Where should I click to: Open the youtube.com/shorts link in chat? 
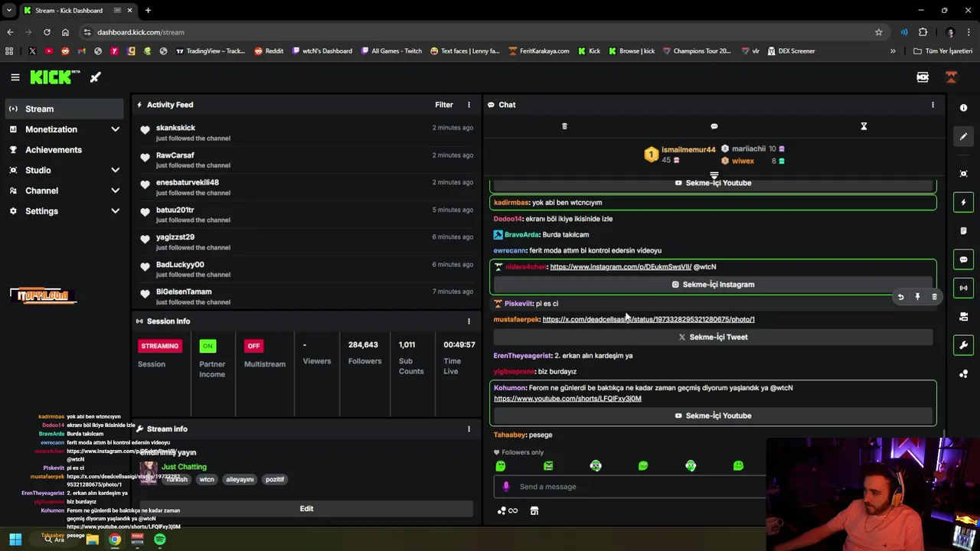[x=567, y=399]
